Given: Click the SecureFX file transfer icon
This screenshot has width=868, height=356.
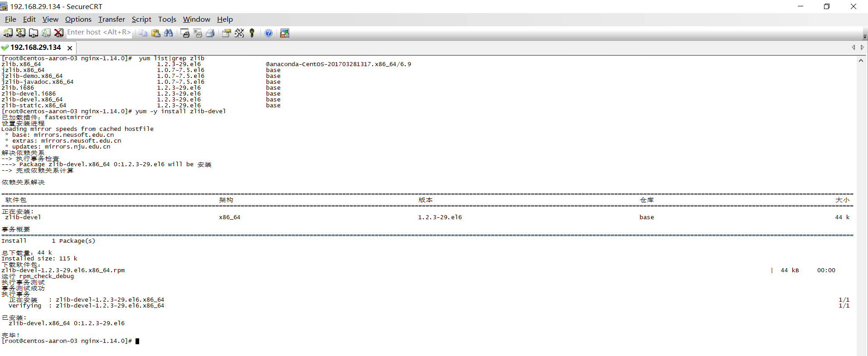Looking at the screenshot, I should [x=285, y=33].
